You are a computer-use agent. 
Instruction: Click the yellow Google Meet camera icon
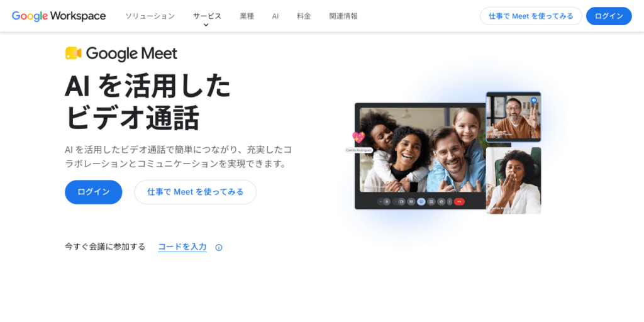pos(74,53)
